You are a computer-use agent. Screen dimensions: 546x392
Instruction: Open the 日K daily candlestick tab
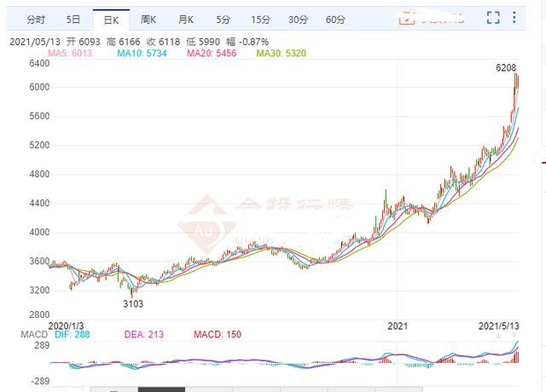click(111, 19)
